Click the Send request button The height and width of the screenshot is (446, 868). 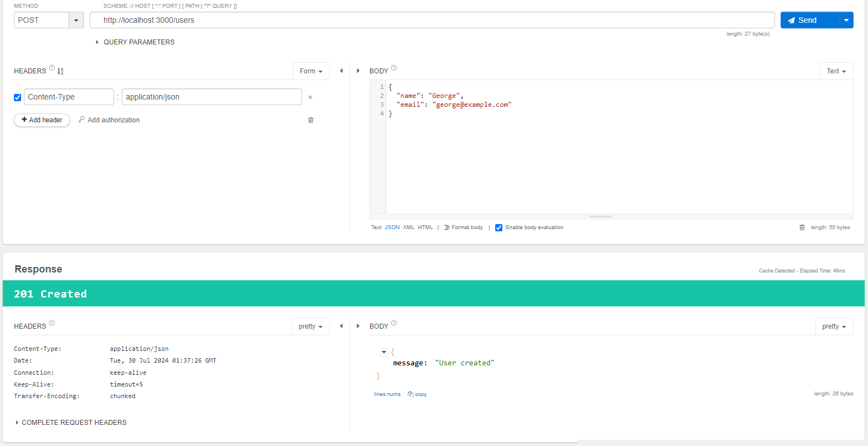click(810, 20)
